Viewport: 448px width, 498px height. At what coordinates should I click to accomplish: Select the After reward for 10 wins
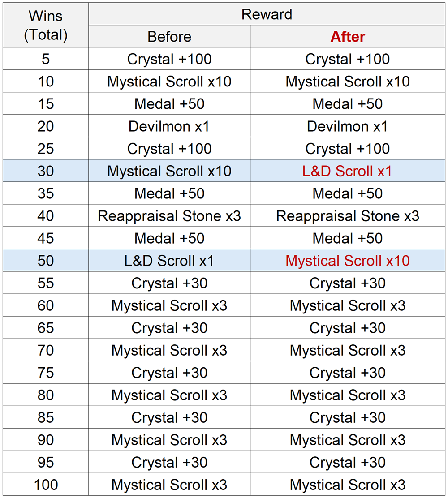pos(348,82)
